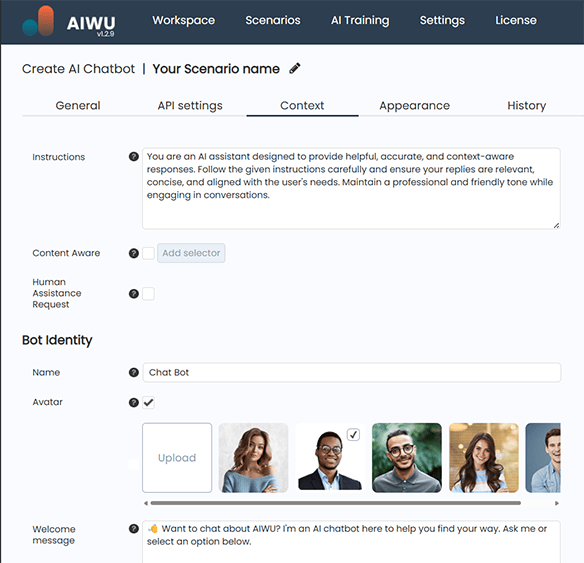584x563 pixels.
Task: Enable the Content Aware checkbox
Action: 149,253
